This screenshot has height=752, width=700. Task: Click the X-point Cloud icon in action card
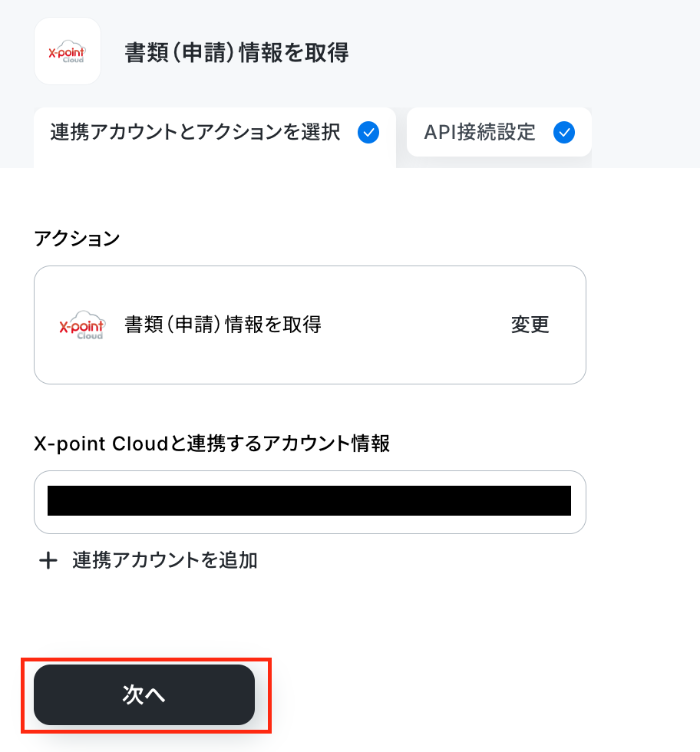click(81, 325)
